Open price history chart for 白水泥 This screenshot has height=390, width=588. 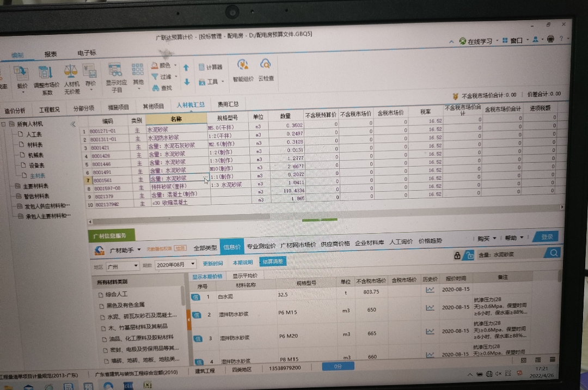[430, 289]
